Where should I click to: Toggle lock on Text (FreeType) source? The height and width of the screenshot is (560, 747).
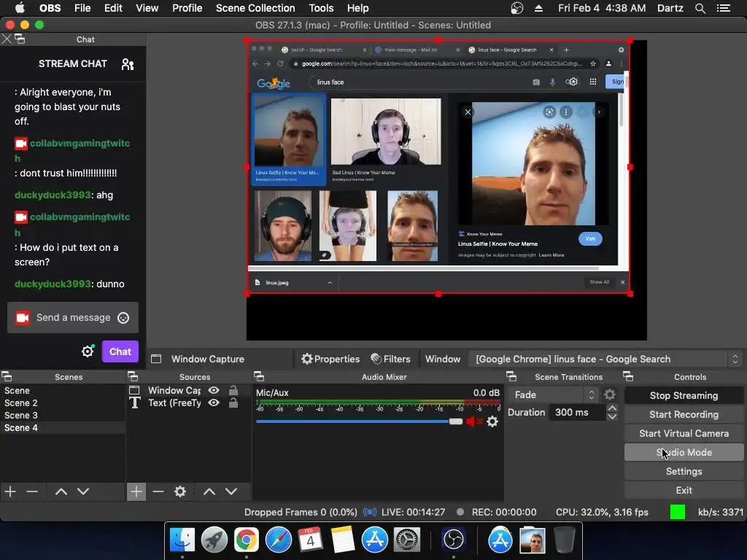coord(233,402)
